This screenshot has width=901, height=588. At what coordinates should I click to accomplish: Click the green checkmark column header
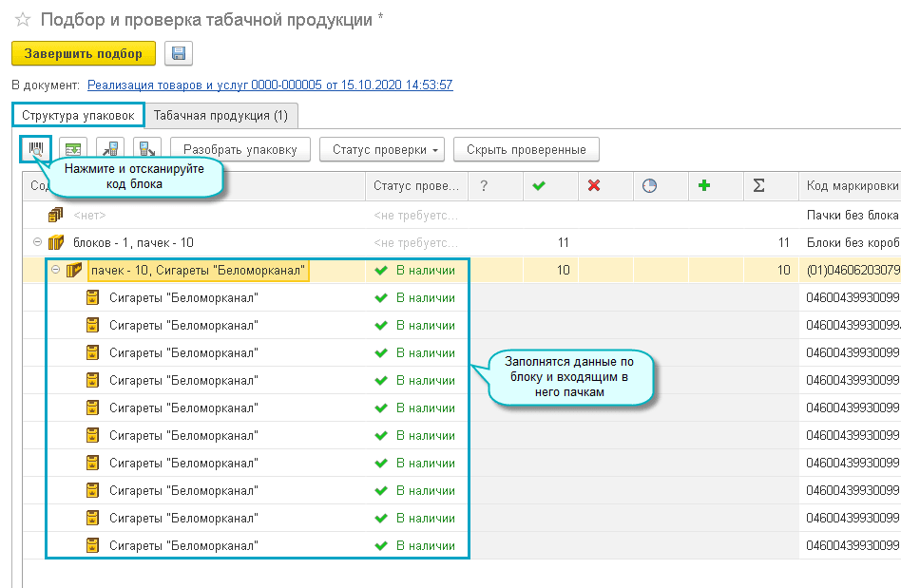click(x=539, y=186)
